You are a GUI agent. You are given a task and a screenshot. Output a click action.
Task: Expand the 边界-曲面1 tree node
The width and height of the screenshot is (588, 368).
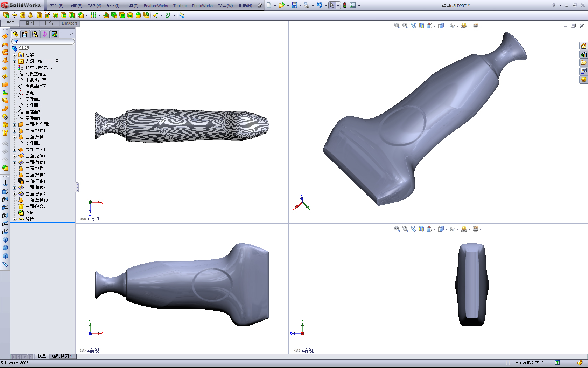pyautogui.click(x=14, y=150)
